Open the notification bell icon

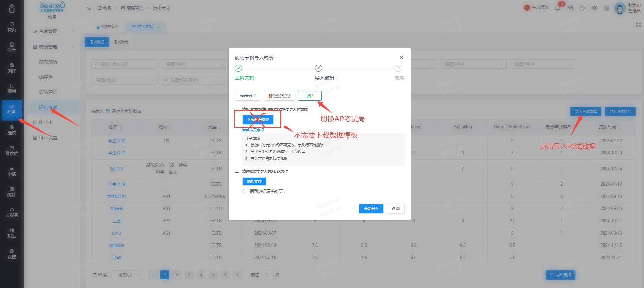tap(558, 8)
